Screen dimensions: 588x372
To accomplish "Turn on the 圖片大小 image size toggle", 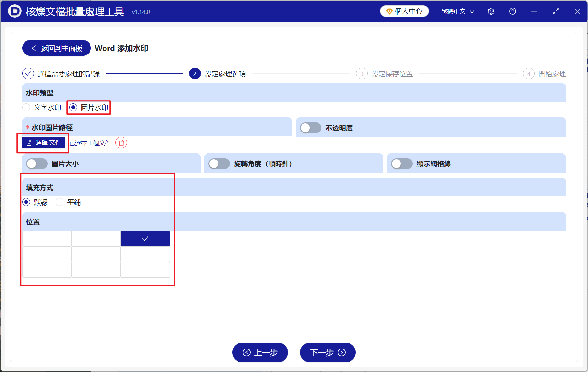I will (37, 163).
